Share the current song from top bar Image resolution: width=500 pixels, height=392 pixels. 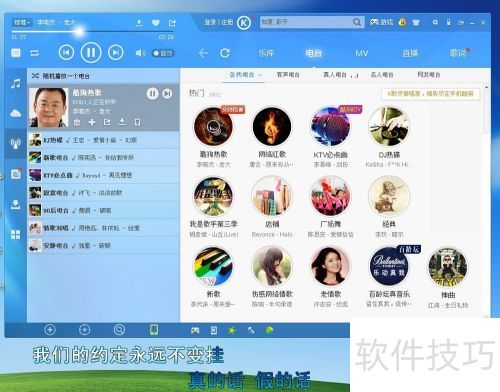tap(172, 23)
